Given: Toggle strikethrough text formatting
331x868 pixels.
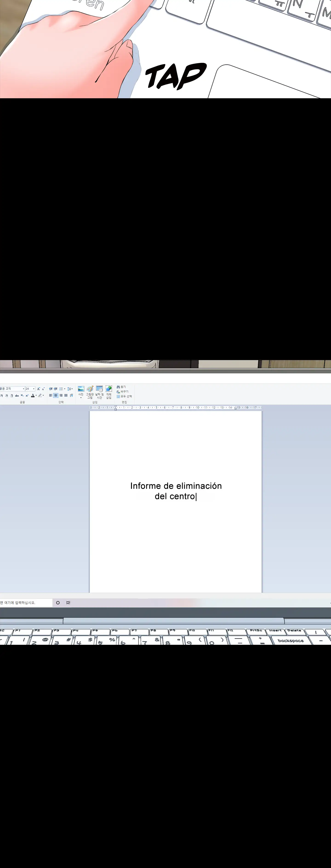Looking at the screenshot, I should click(17, 396).
